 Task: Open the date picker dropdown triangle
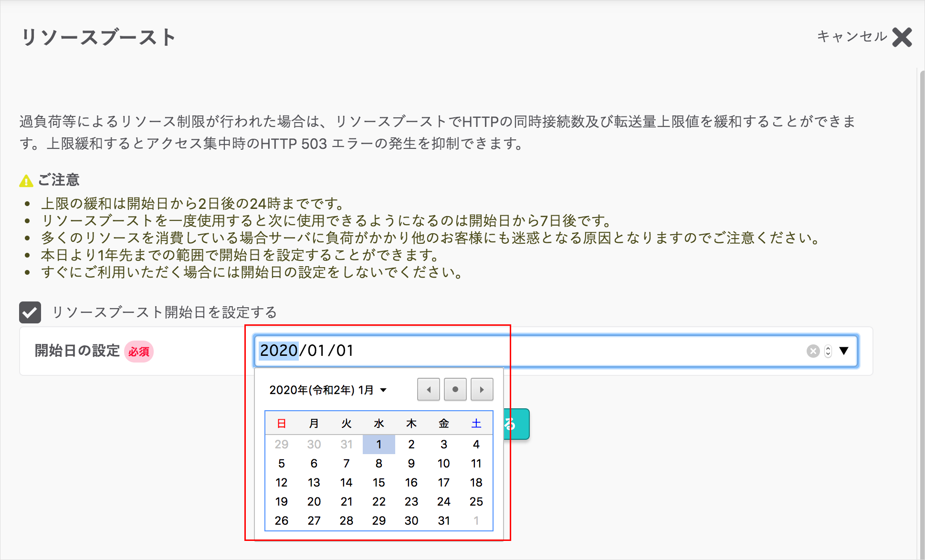click(x=844, y=351)
